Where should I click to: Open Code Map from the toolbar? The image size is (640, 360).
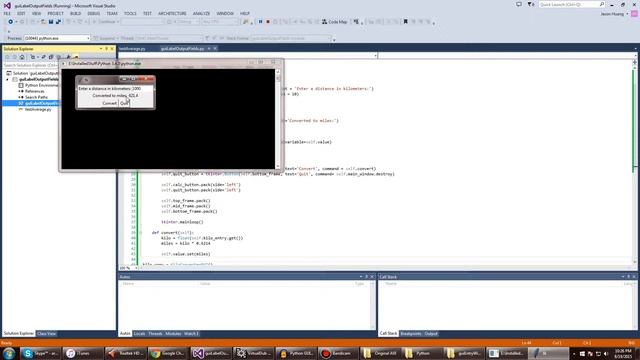click(334, 22)
